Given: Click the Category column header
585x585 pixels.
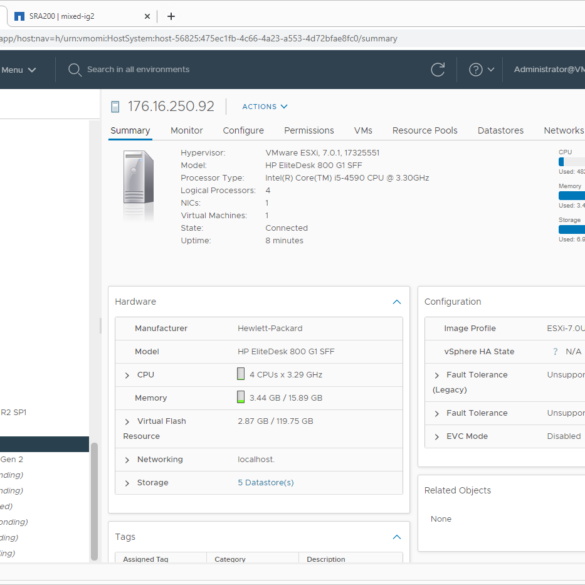Looking at the screenshot, I should tap(230, 559).
